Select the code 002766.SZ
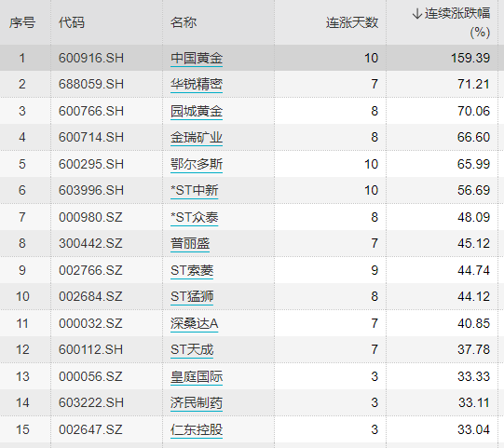This screenshot has width=504, height=448. coord(90,270)
